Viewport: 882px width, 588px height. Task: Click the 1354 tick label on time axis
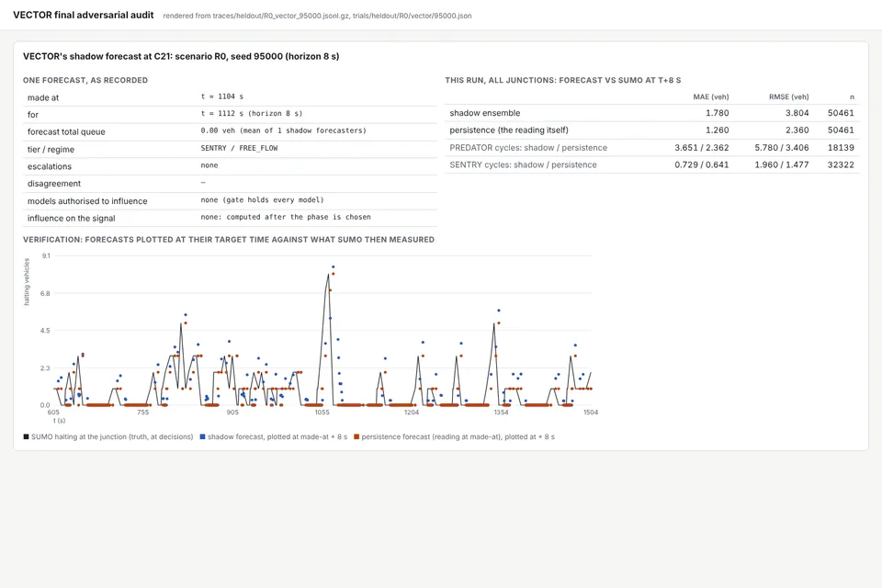(501, 413)
